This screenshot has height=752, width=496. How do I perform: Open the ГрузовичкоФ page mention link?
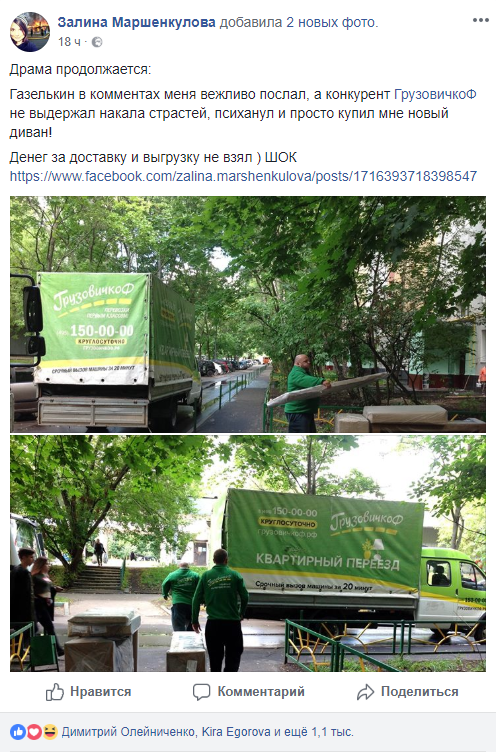[x=435, y=94]
